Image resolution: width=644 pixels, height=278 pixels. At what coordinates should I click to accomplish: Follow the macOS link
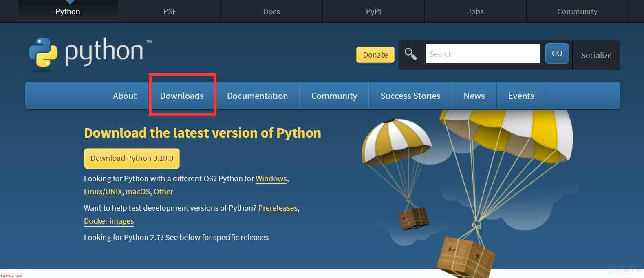[138, 192]
